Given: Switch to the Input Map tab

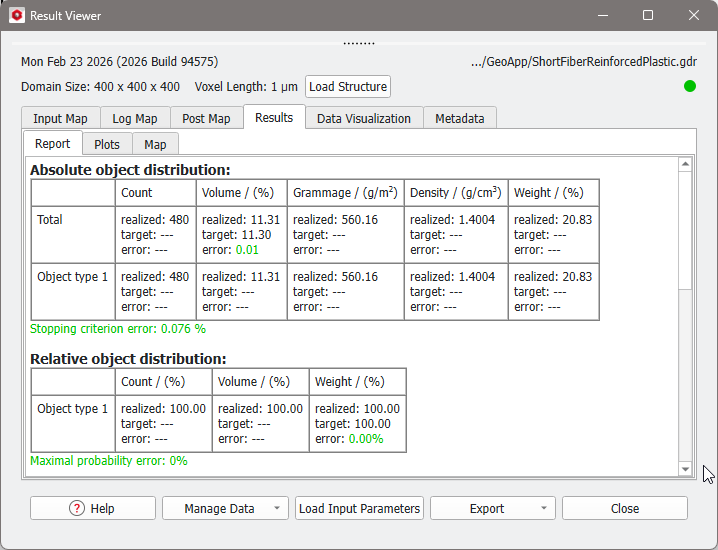Looking at the screenshot, I should [60, 118].
